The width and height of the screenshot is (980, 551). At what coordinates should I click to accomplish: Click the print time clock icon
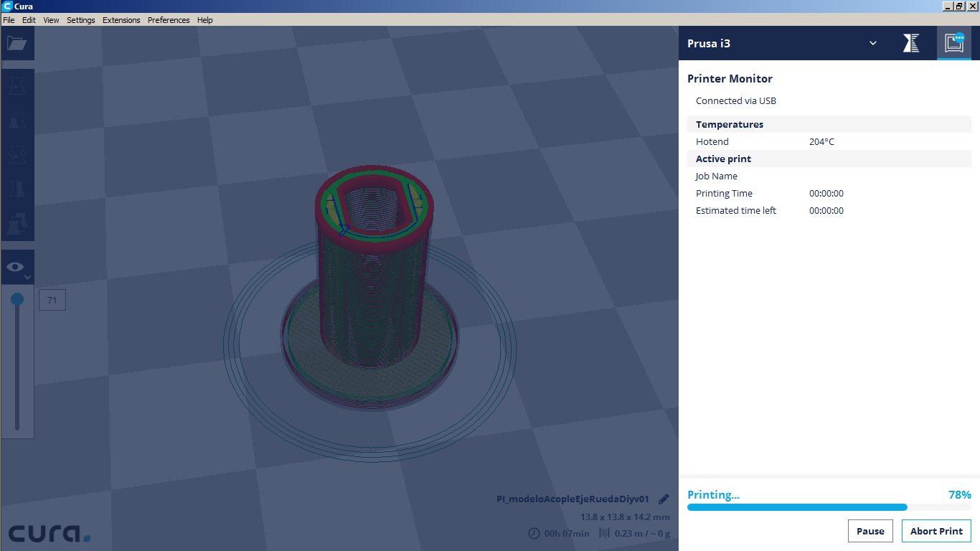tap(534, 533)
